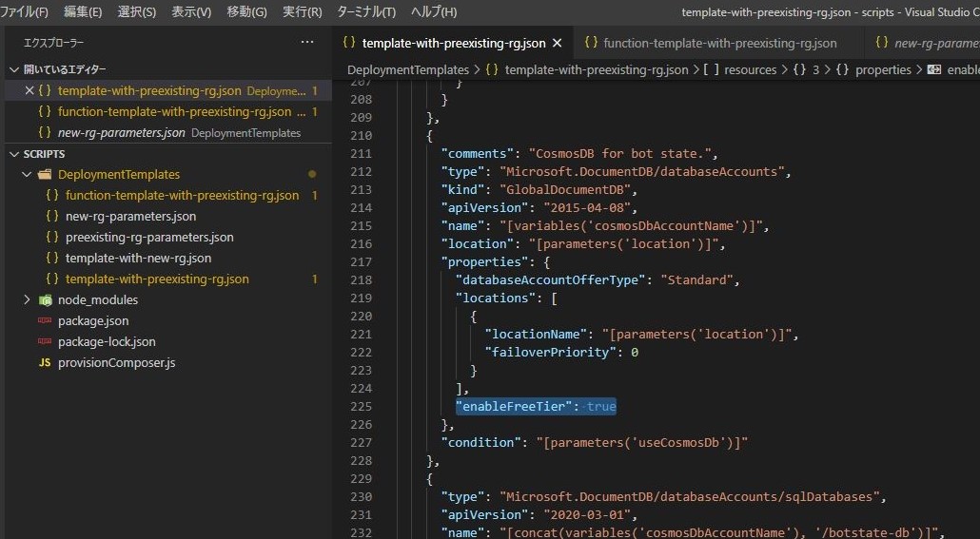Click JSON braces icon beside preexisting-rg-parameters.json
This screenshot has width=980, height=539.
(52, 238)
